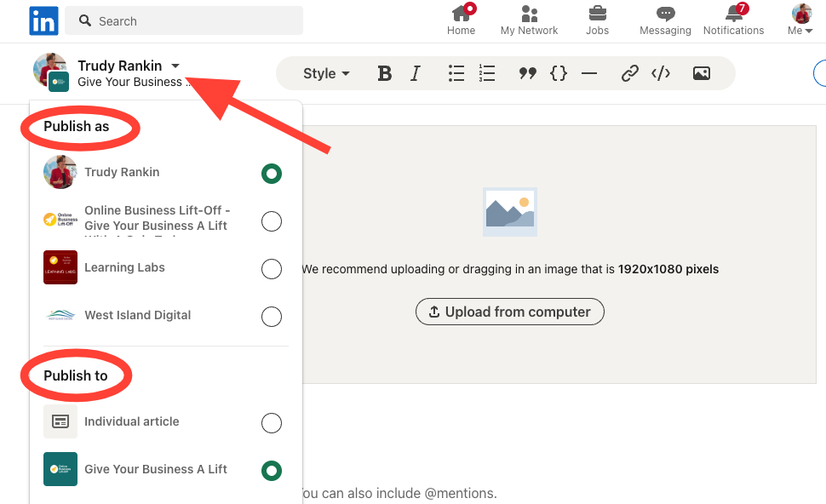Click the West Island Digital logo

(x=60, y=315)
